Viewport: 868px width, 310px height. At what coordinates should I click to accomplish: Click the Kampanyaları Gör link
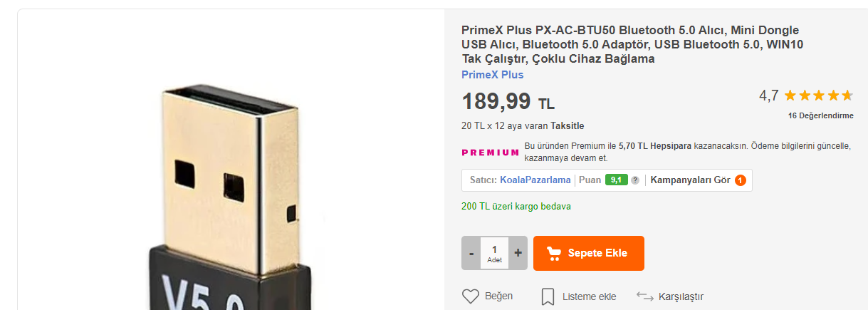click(x=690, y=180)
